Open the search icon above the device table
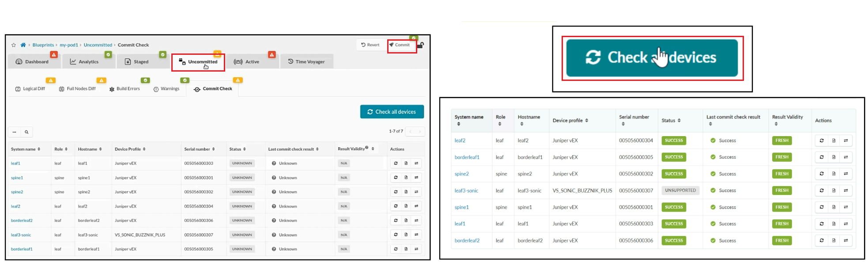868x263 pixels. [26, 132]
